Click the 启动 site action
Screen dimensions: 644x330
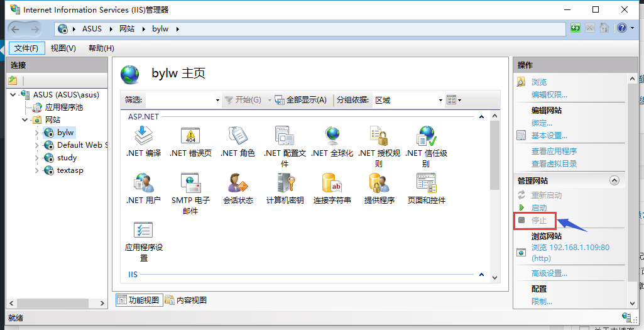539,208
